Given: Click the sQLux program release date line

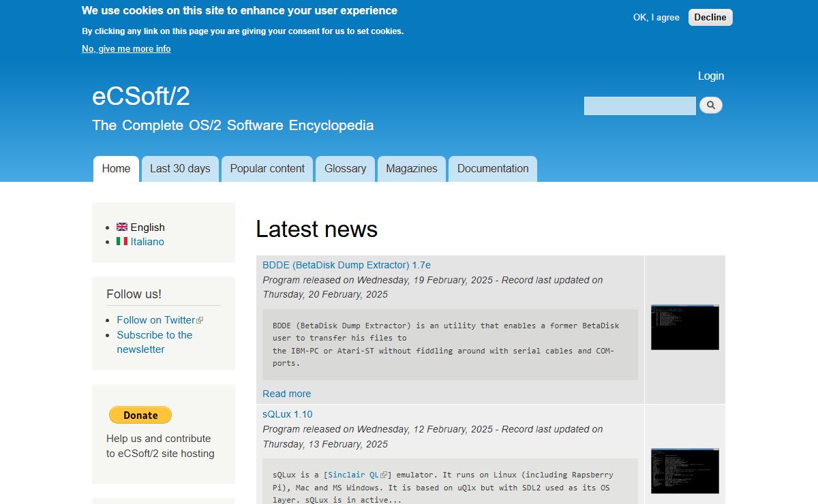Looking at the screenshot, I should (x=433, y=437).
